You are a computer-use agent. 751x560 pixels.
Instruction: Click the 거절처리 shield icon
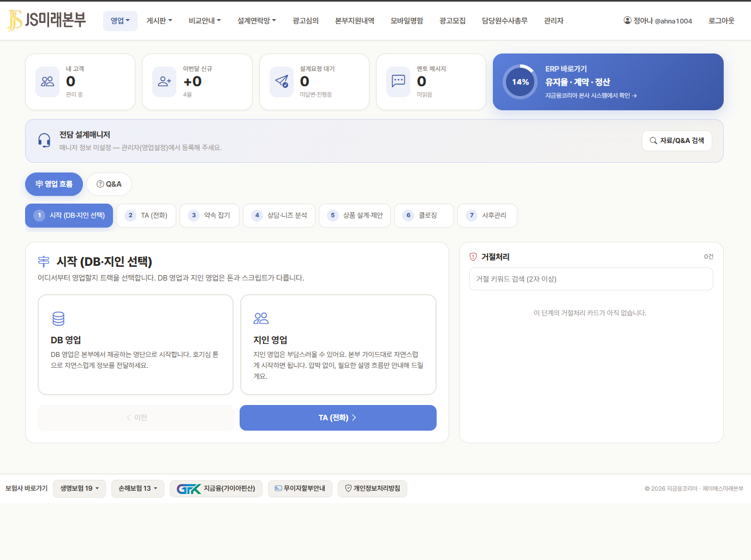473,257
